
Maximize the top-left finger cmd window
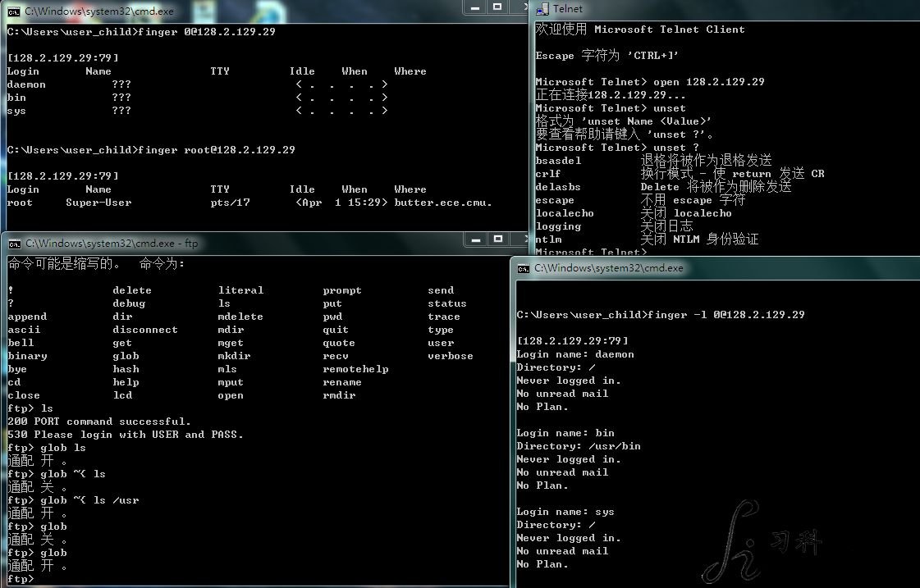pyautogui.click(x=497, y=7)
